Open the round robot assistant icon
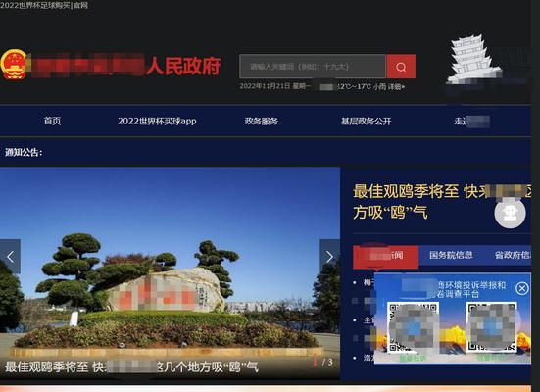Viewport: 540px width, 392px height. tap(510, 213)
